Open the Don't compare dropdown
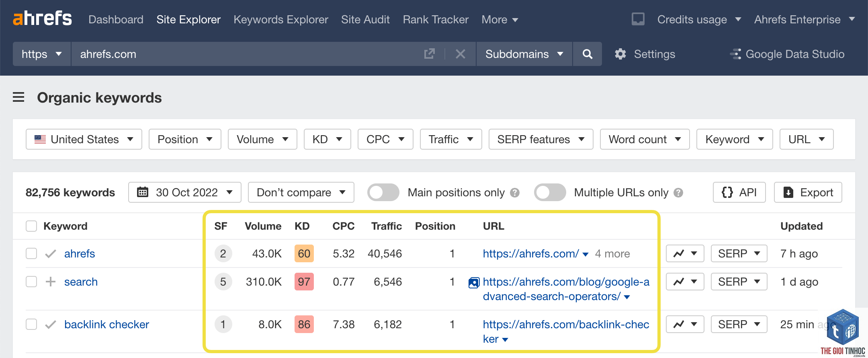868x358 pixels. point(301,192)
